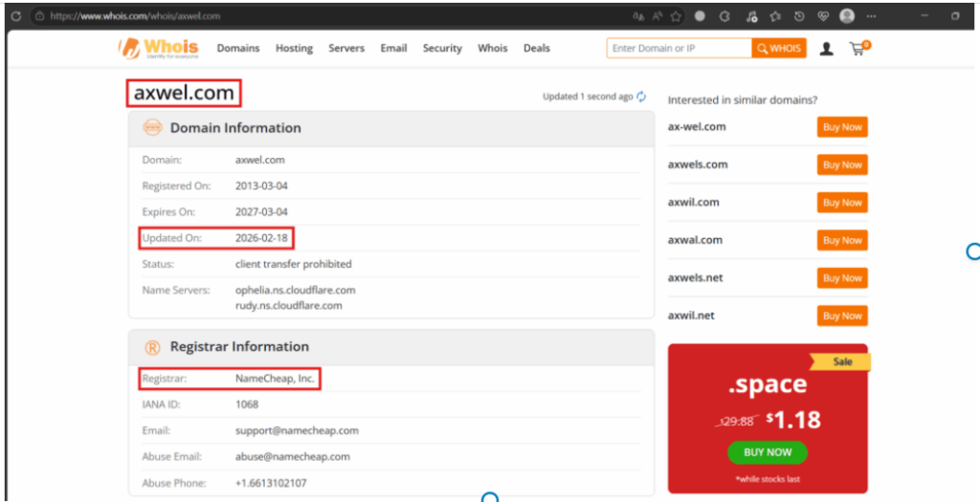Select the abuse email abuse@namecheap.com
The image size is (980, 502).
[x=293, y=457]
